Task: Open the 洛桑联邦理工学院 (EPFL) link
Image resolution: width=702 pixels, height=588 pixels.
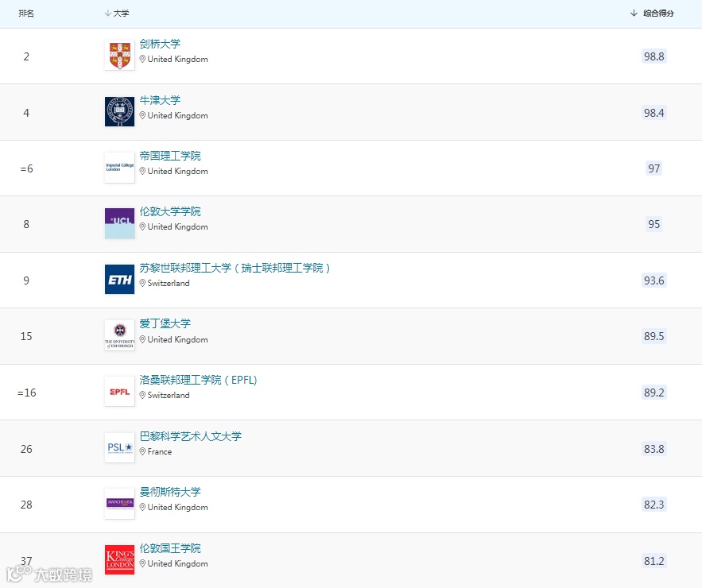Action: click(198, 380)
